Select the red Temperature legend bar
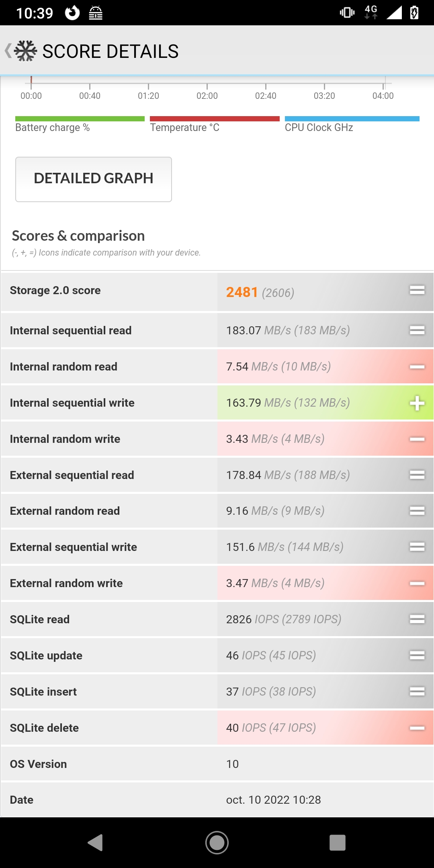 click(x=215, y=119)
